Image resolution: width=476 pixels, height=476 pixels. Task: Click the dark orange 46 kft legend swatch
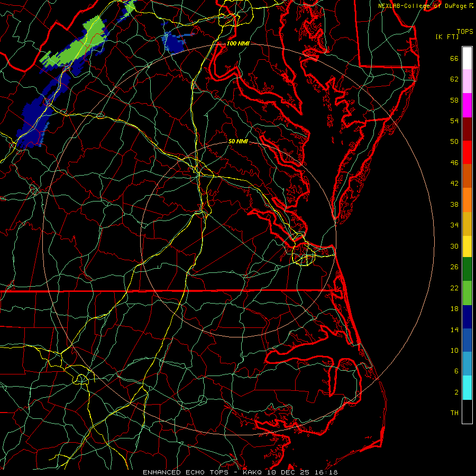[467, 176]
